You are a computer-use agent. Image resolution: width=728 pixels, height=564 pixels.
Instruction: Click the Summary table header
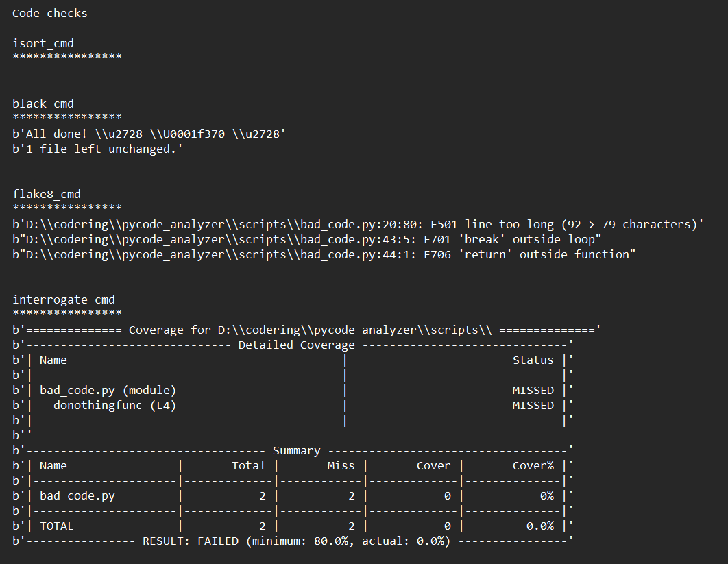pos(296,450)
